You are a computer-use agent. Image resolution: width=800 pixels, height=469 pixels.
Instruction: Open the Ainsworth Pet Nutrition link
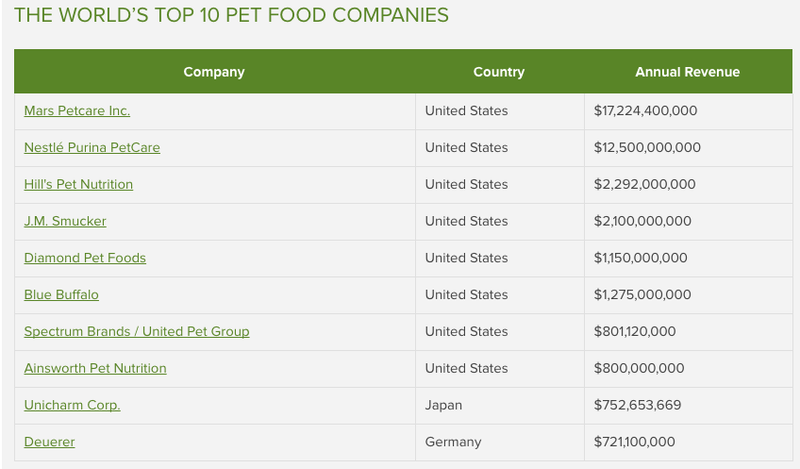[95, 368]
